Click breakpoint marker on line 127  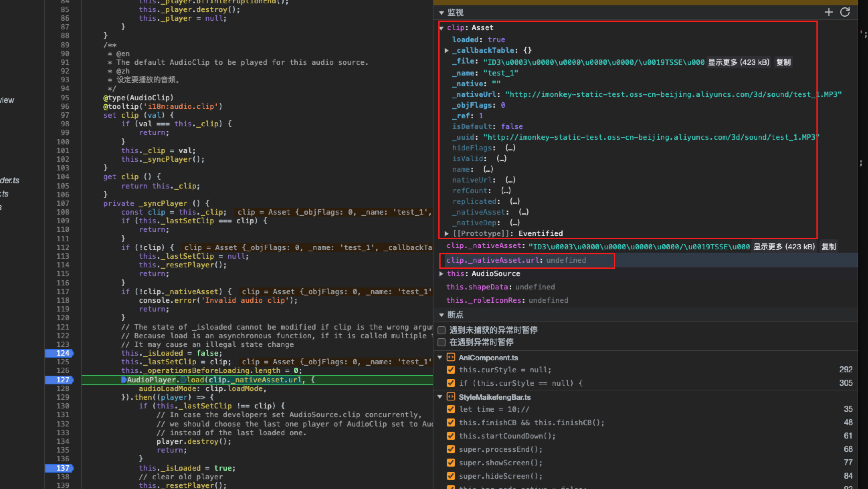click(x=59, y=380)
